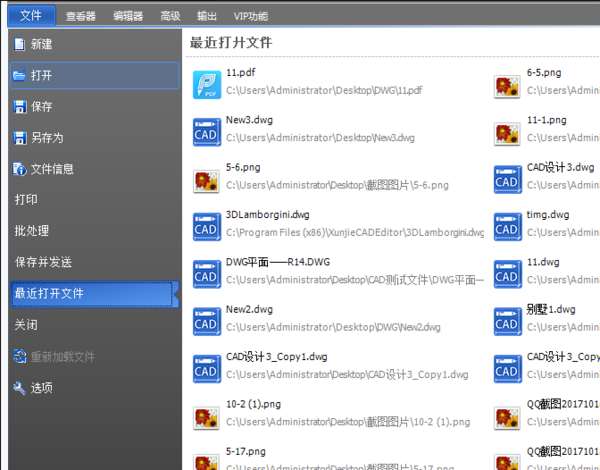
Task: Open recent file New2.dwg by name
Action: pos(249,309)
